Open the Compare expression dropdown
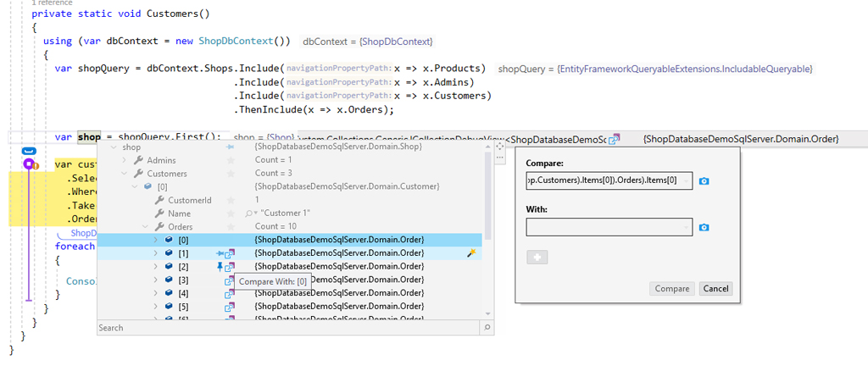 [687, 181]
